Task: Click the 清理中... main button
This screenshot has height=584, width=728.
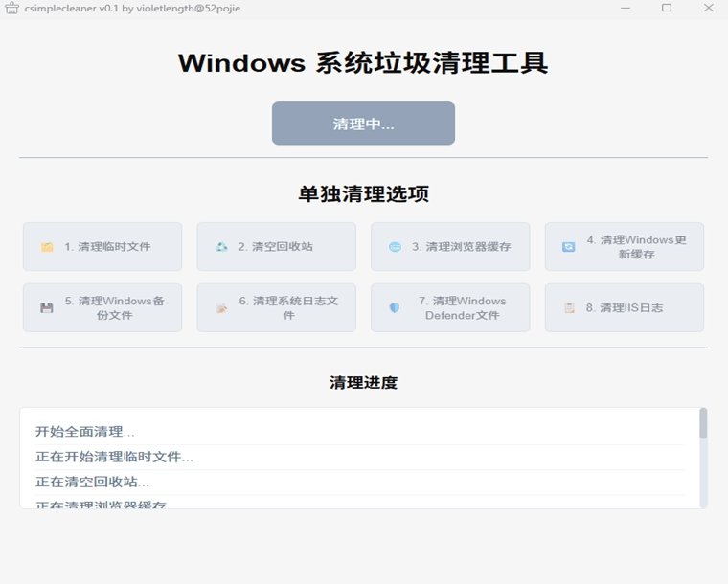Action: point(363,124)
